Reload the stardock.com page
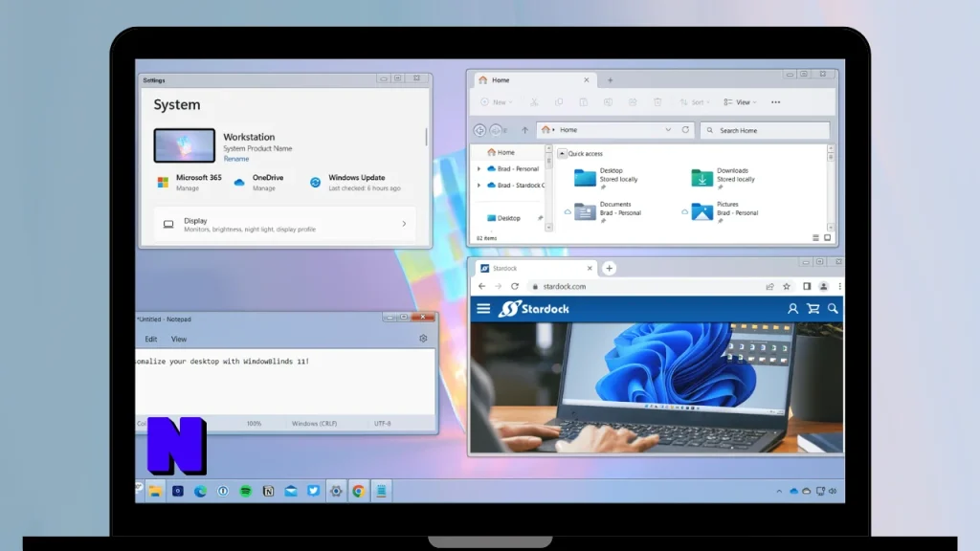980x551 pixels. click(514, 286)
